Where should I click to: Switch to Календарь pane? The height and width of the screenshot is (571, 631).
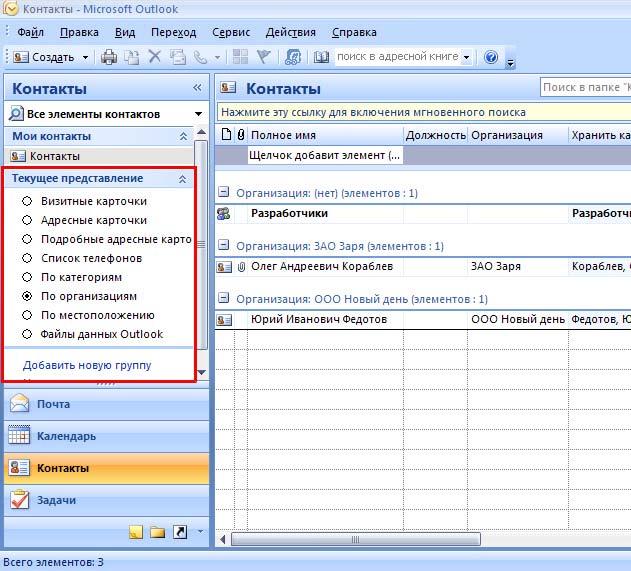[x=107, y=436]
